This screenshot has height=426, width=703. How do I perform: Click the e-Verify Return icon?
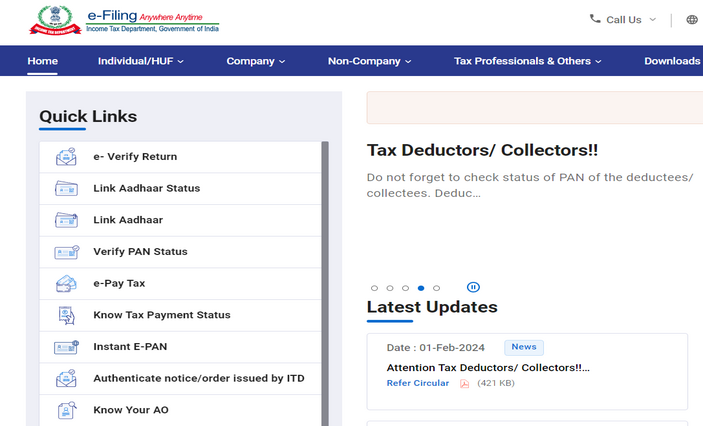coord(66,157)
